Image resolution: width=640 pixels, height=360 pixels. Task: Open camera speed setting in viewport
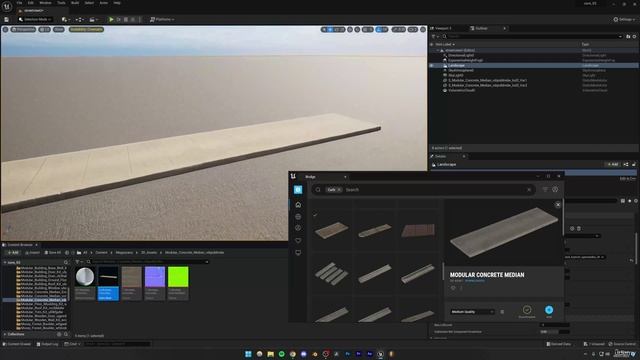[x=413, y=29]
